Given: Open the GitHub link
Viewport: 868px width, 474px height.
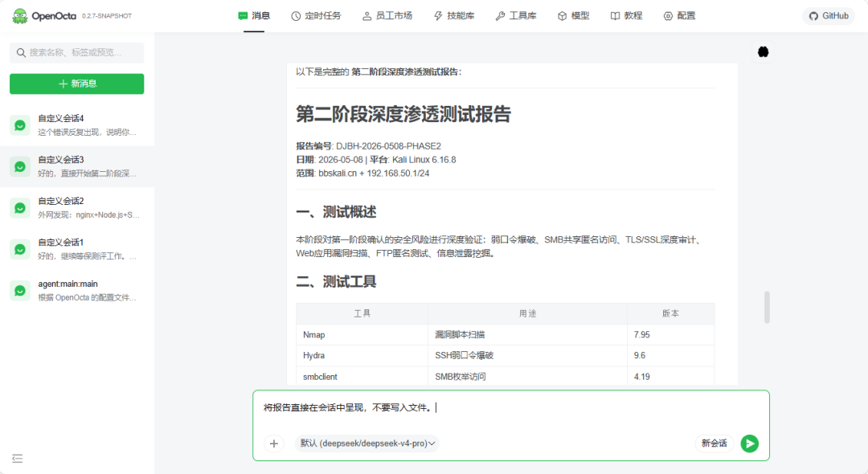Looking at the screenshot, I should click(829, 16).
